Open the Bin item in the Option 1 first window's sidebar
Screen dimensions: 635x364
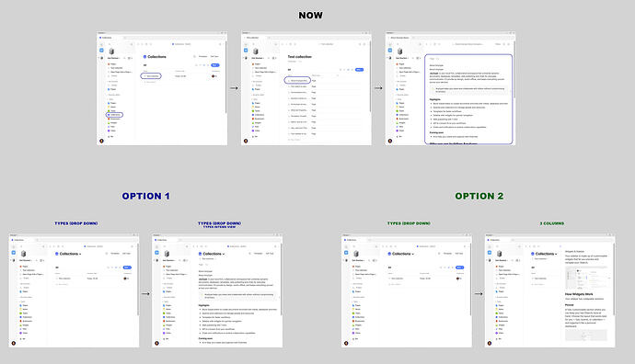coord(23,339)
